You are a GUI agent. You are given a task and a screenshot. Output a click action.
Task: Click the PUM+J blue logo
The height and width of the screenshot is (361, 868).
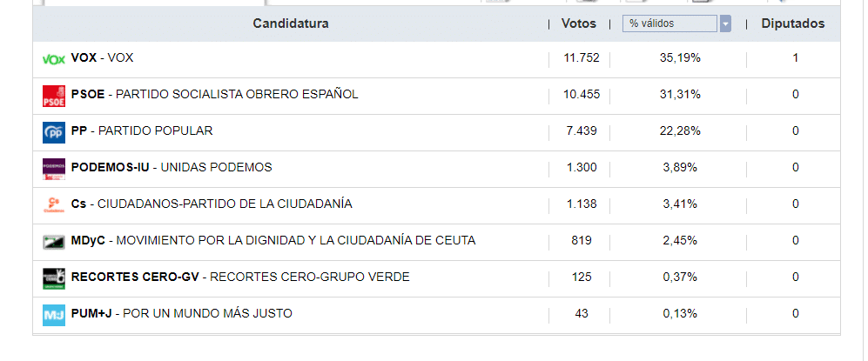[54, 314]
